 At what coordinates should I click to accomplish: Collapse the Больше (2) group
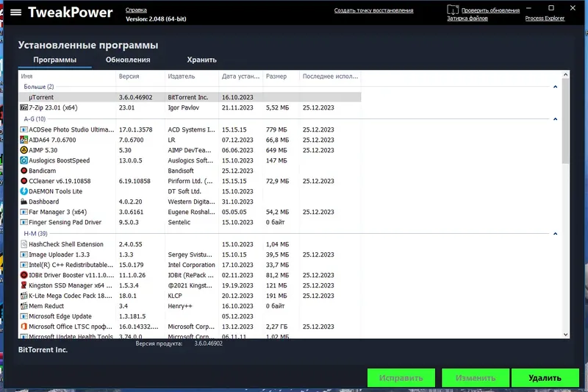click(556, 87)
